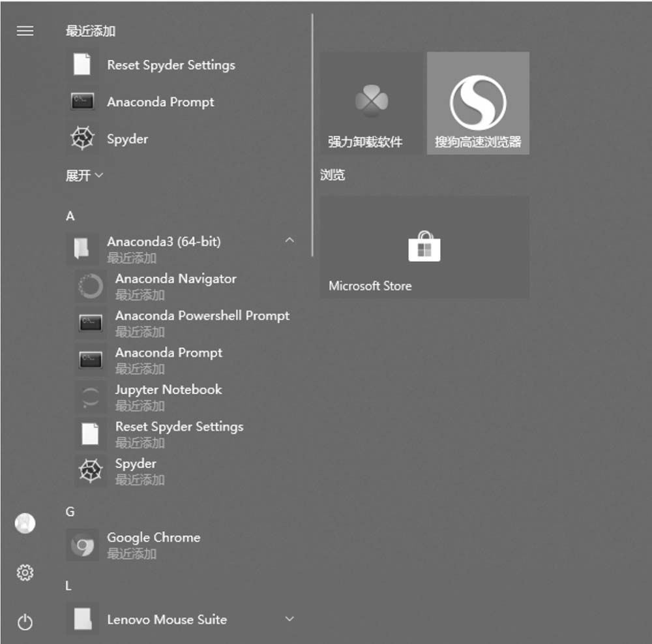The image size is (652, 644).
Task: Click the Jupyter Notebook icon
Action: (x=91, y=397)
